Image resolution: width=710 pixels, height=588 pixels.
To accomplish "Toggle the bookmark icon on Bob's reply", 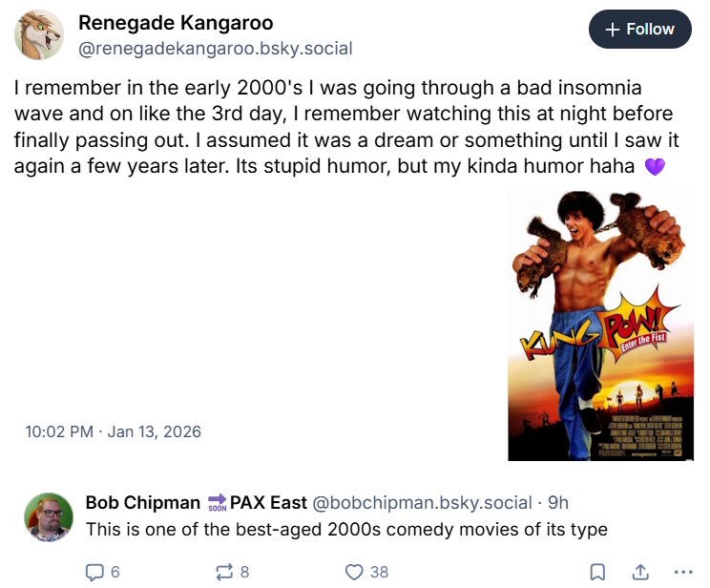I will [x=596, y=572].
